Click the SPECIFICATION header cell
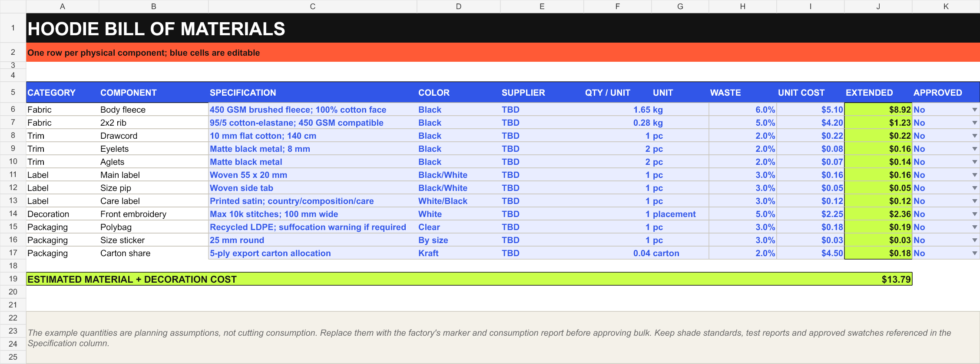Viewport: 980px width, 364px height. tap(313, 92)
